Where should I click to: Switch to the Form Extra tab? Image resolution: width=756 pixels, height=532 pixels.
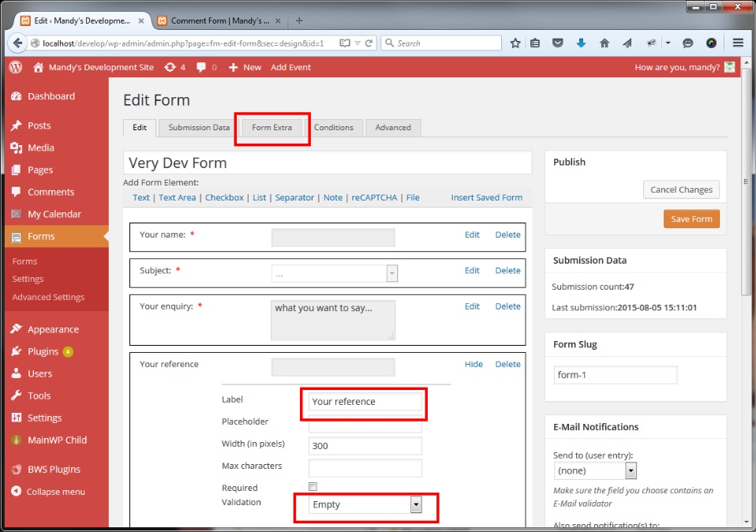[x=271, y=127]
